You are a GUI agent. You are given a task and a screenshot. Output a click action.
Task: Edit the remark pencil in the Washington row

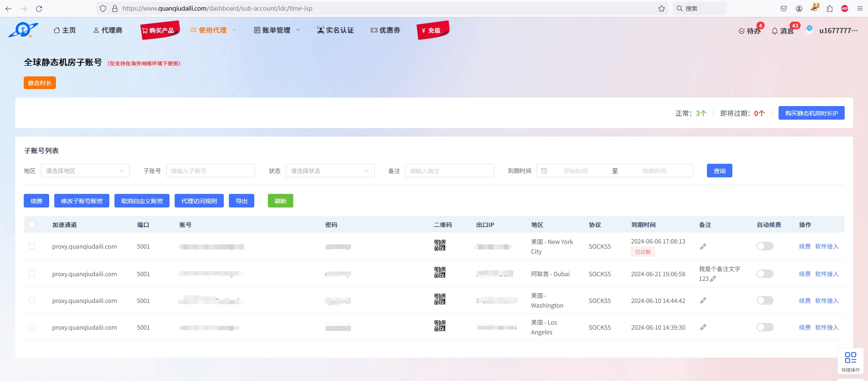coord(703,300)
